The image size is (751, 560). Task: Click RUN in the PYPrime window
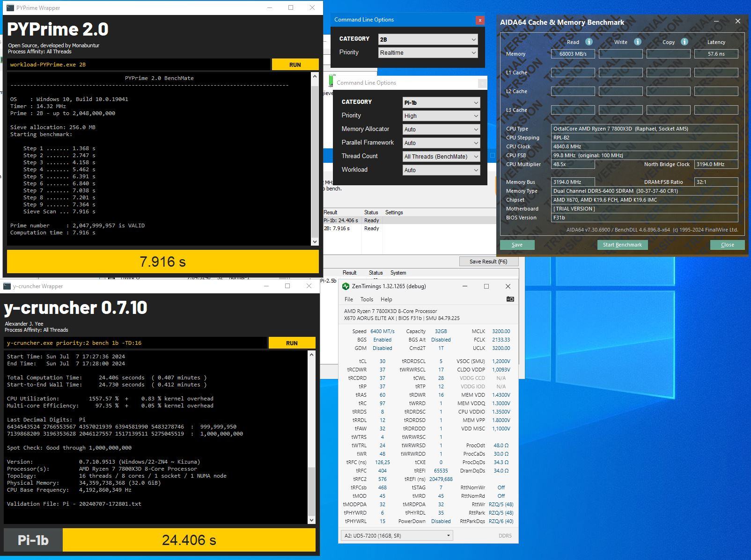tap(295, 65)
